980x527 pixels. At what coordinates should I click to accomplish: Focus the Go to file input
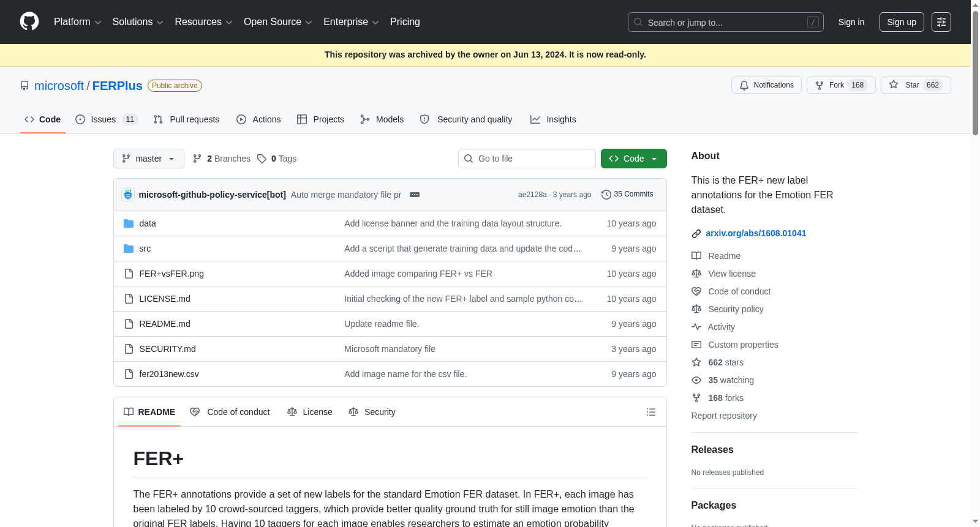[x=527, y=159]
